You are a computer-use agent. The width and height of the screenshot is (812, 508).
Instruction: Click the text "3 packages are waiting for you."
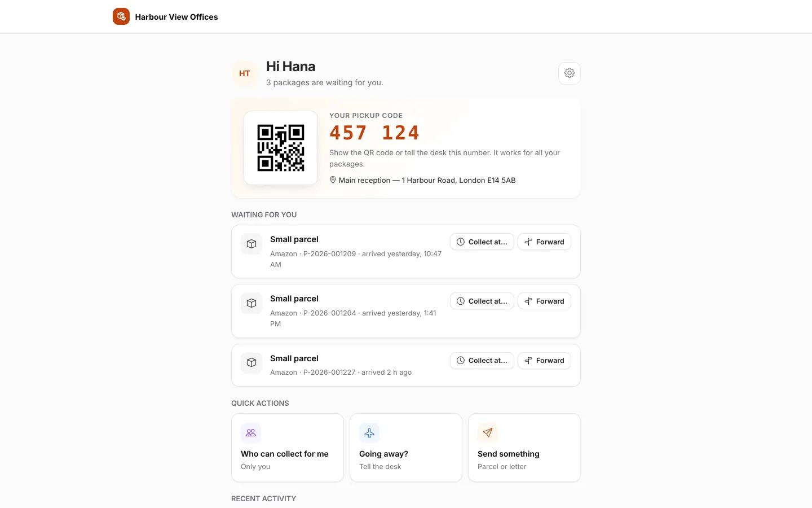[325, 82]
